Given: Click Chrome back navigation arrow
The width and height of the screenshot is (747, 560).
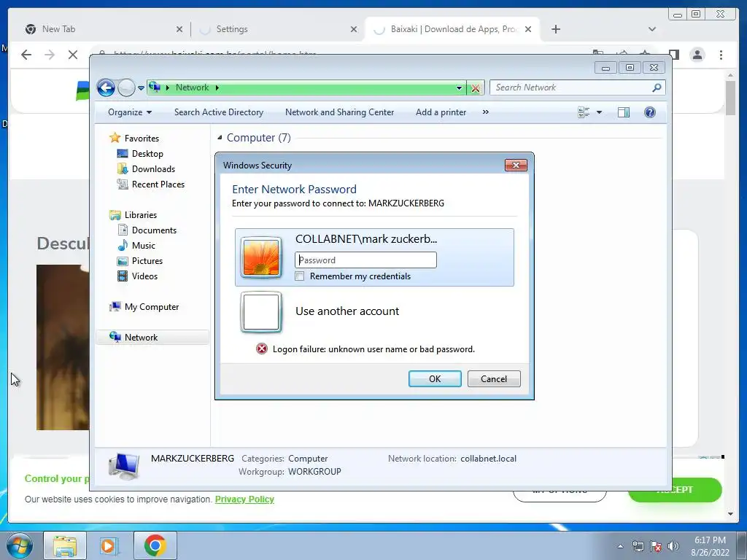Looking at the screenshot, I should 26,55.
